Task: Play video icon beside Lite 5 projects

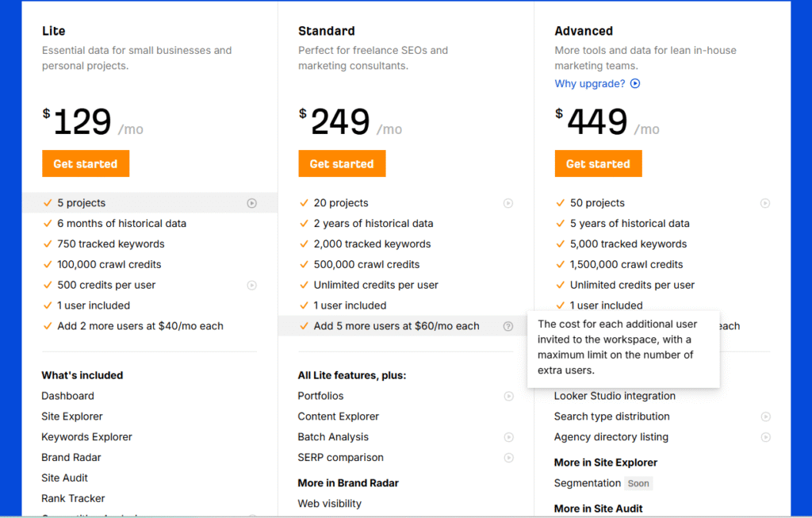Action: click(x=251, y=203)
